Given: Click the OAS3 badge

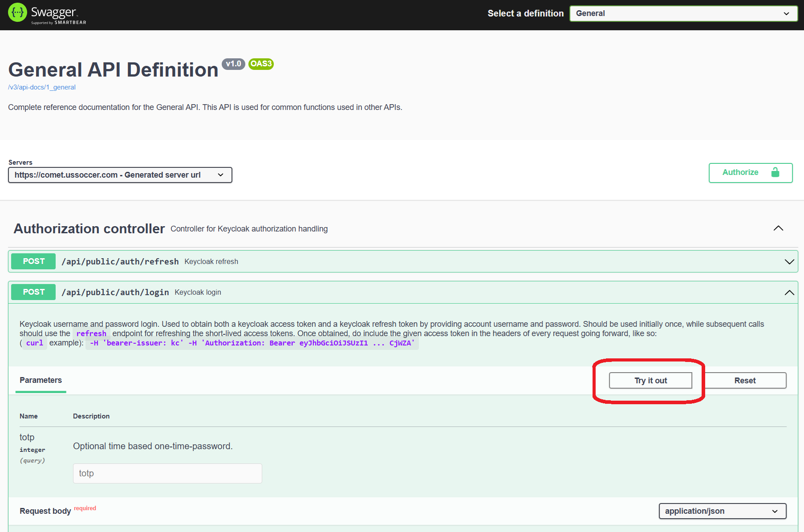Looking at the screenshot, I should pos(261,64).
